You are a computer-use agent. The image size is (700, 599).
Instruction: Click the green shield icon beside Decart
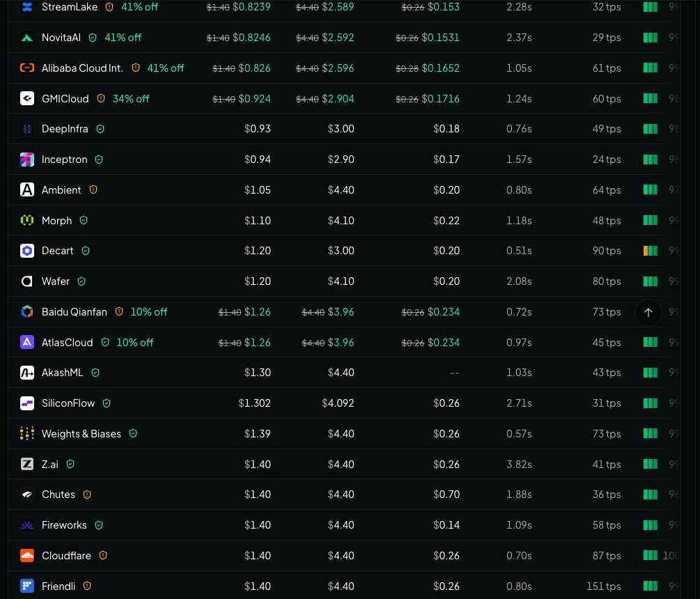click(x=86, y=251)
